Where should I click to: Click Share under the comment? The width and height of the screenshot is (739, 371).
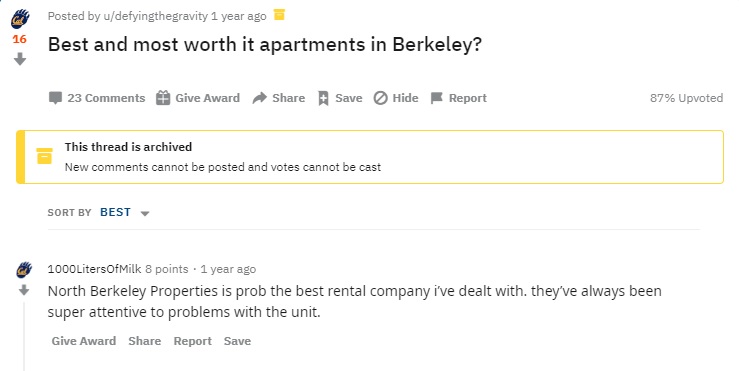(x=145, y=341)
